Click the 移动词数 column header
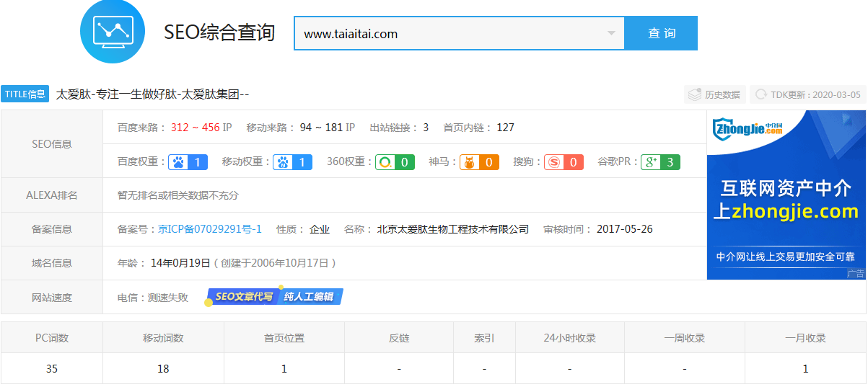 [163, 338]
